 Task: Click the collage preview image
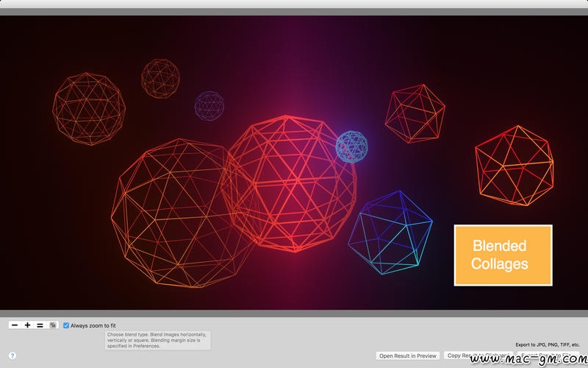coord(294,163)
